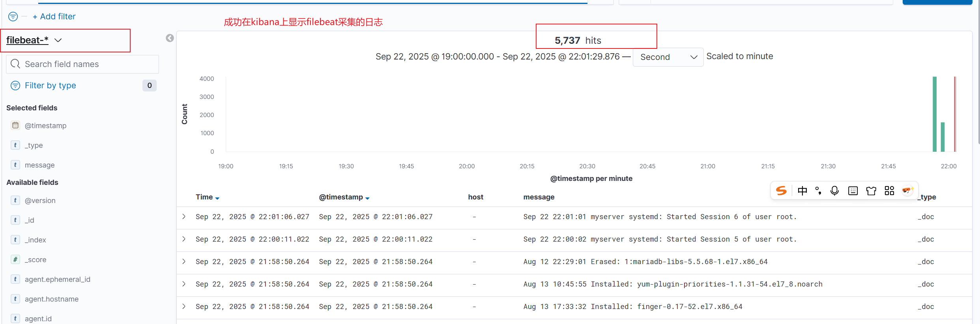980x324 pixels.
Task: Toggle the punctuation mode icon
Action: (818, 191)
